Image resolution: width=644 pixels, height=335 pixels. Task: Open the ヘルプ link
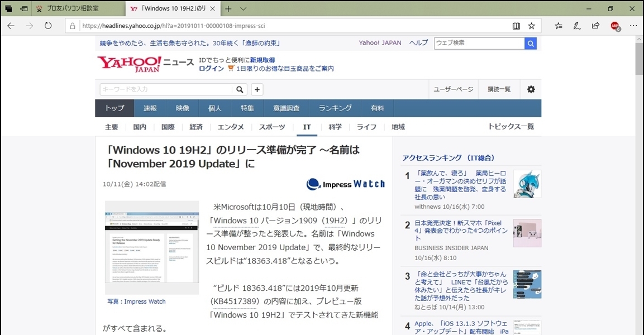418,42
